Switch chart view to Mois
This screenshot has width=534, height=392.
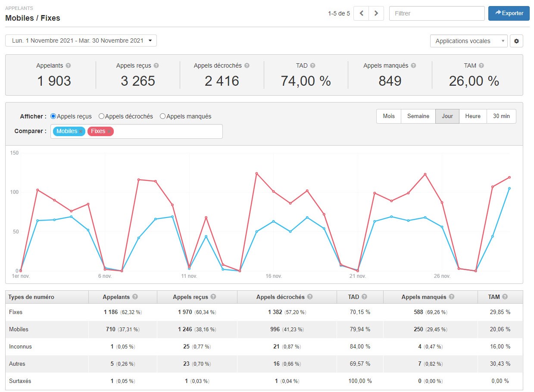[389, 116]
